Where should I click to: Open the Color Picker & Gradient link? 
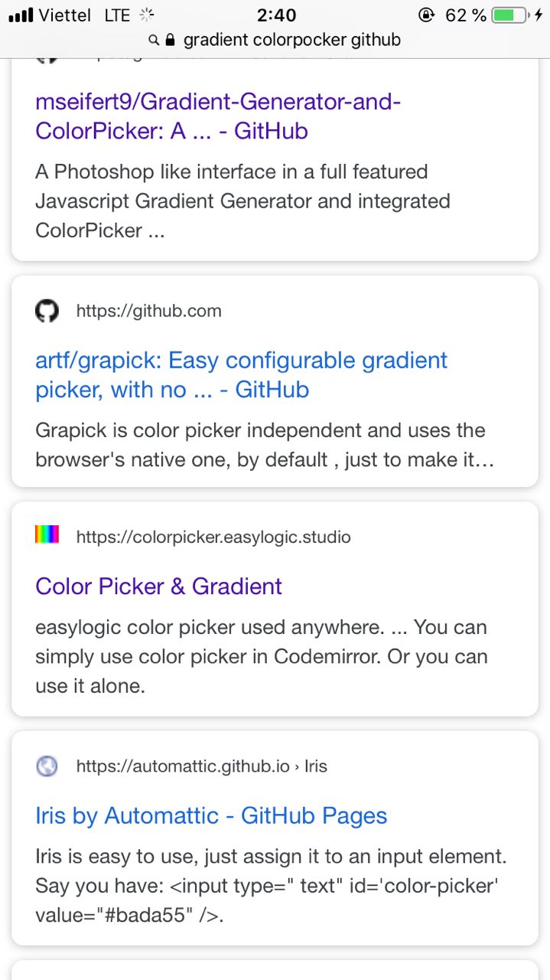(158, 586)
